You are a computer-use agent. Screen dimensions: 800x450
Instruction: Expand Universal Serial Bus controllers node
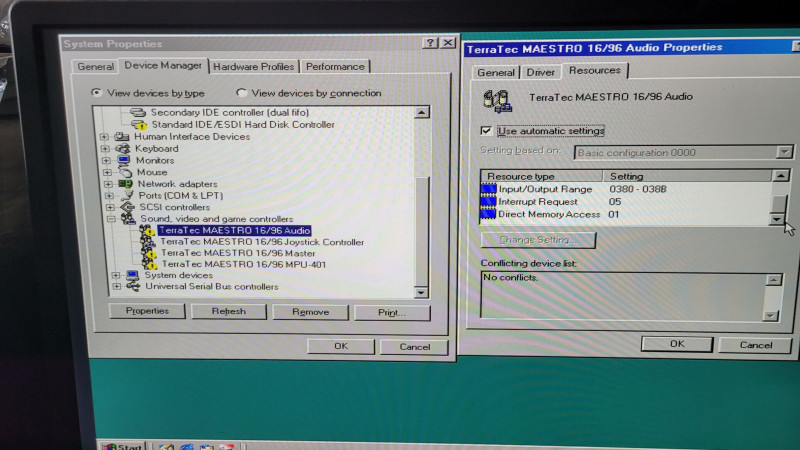(x=117, y=287)
